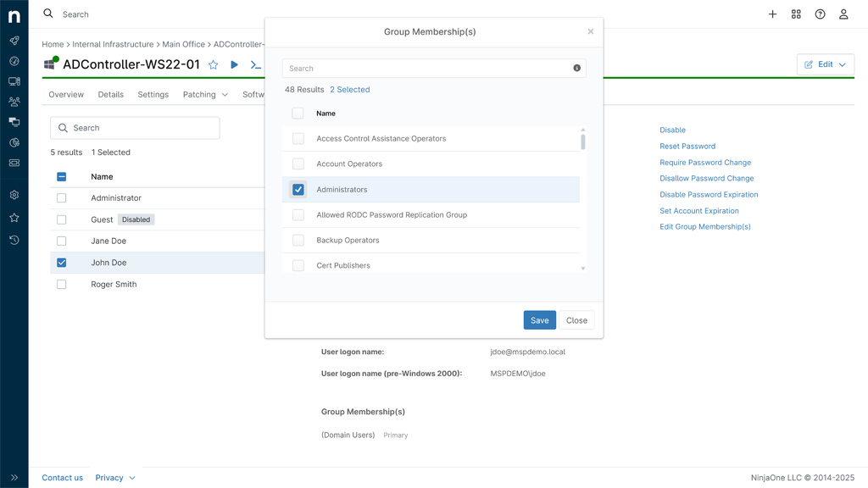868x488 pixels.
Task: Switch to the Details tab
Action: coord(110,94)
